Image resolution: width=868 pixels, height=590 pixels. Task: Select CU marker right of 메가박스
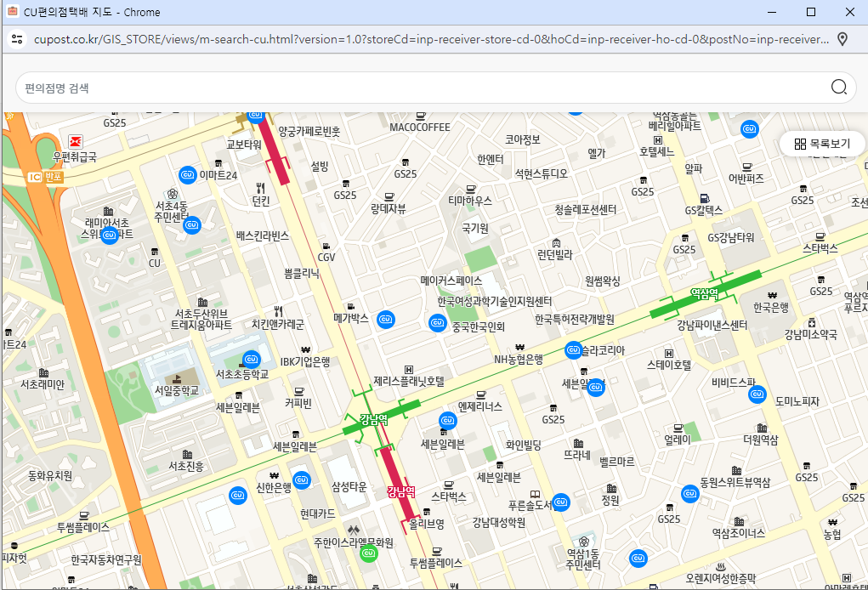click(x=386, y=320)
